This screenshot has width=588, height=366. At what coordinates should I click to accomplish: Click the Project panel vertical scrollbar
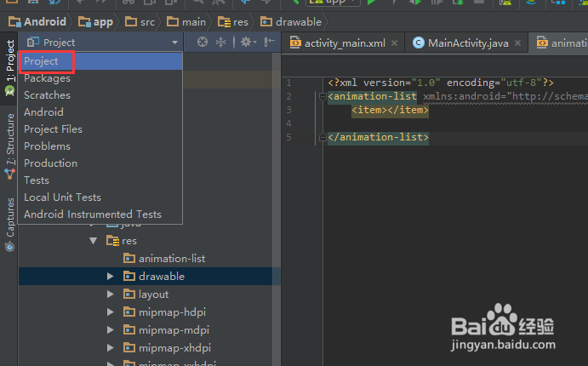pos(277,209)
